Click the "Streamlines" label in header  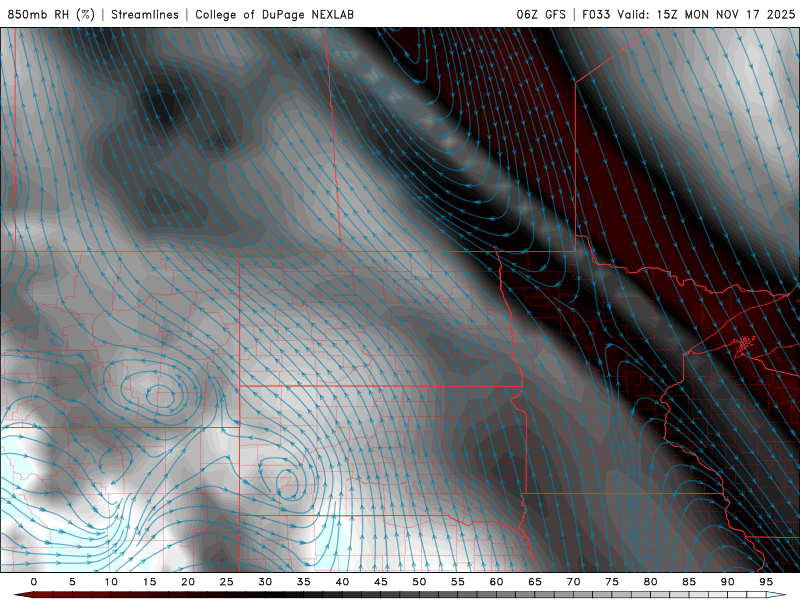pos(145,15)
